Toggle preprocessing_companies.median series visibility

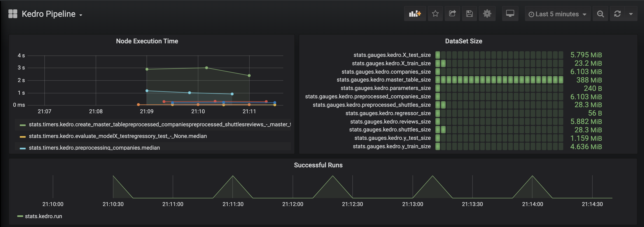pyautogui.click(x=94, y=148)
